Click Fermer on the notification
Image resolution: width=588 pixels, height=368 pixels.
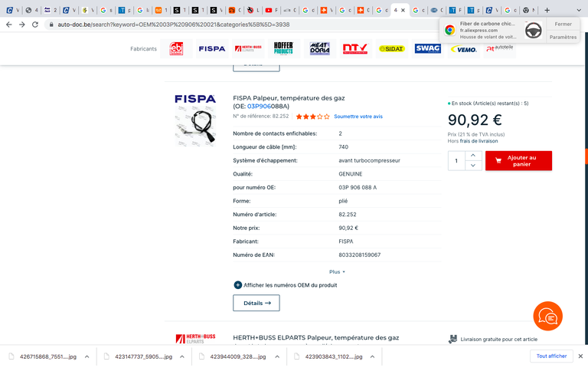pyautogui.click(x=563, y=24)
